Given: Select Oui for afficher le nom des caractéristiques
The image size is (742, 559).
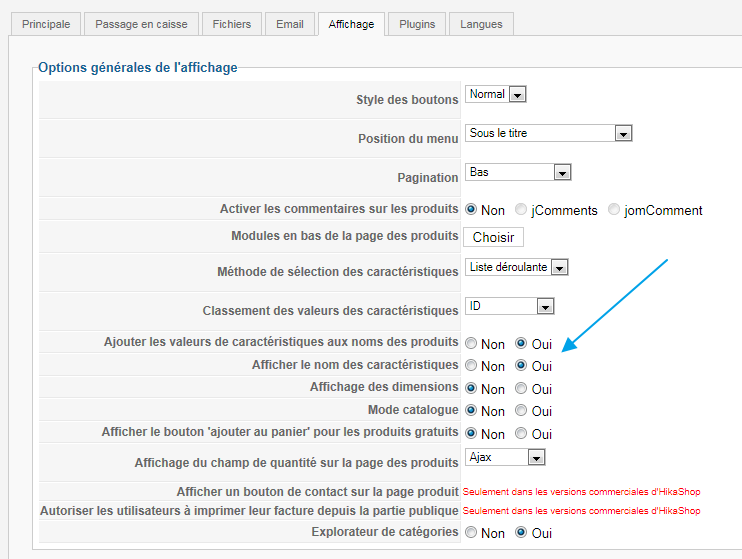Looking at the screenshot, I should tap(521, 365).
